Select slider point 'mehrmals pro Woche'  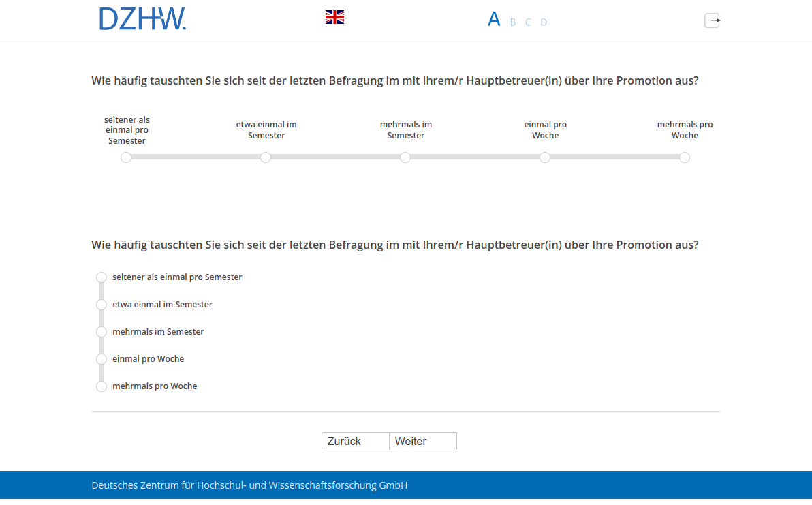coord(685,157)
